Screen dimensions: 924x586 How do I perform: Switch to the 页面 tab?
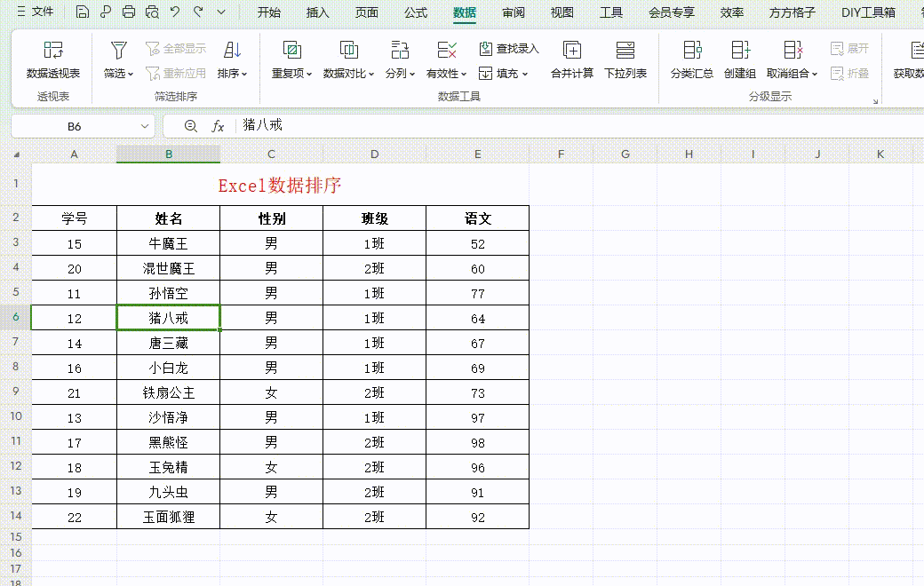point(367,12)
